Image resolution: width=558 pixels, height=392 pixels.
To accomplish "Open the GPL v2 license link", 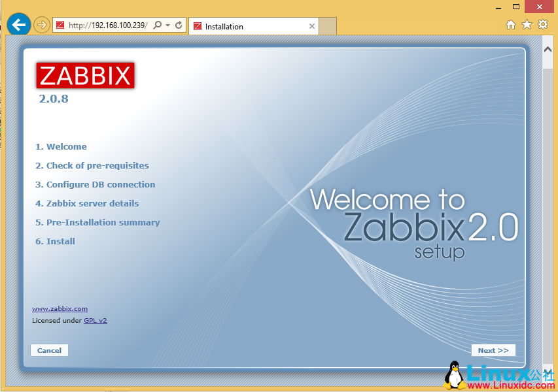I will coord(96,320).
